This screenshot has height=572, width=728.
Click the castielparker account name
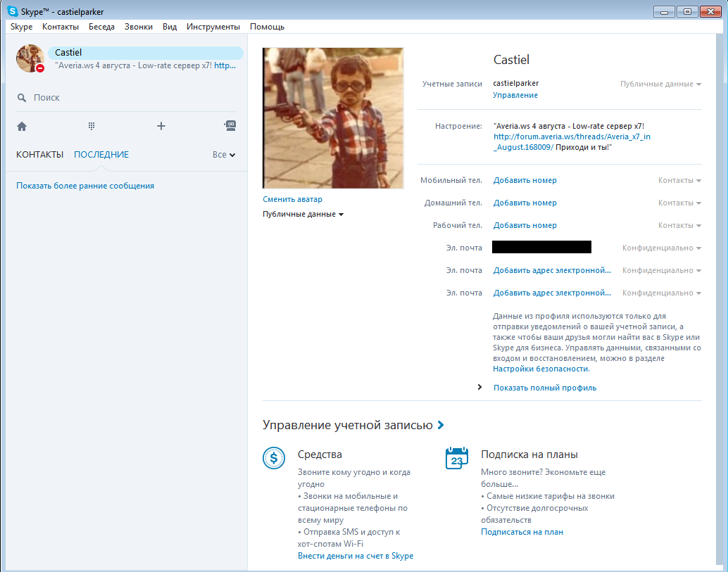[x=516, y=84]
